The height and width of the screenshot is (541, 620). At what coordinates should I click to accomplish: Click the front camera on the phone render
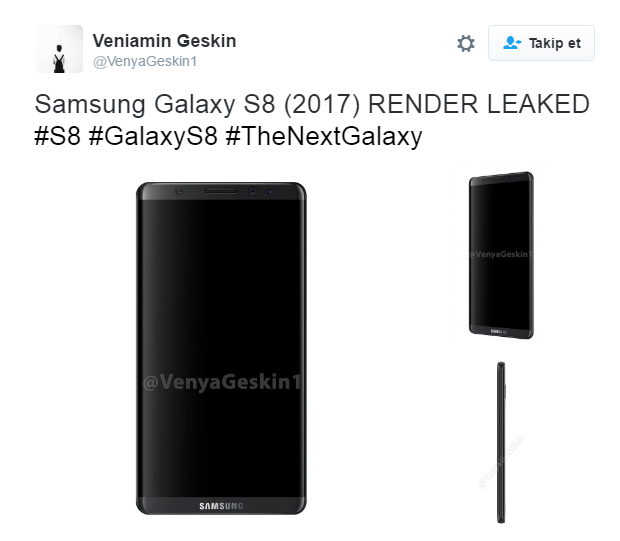tap(253, 191)
